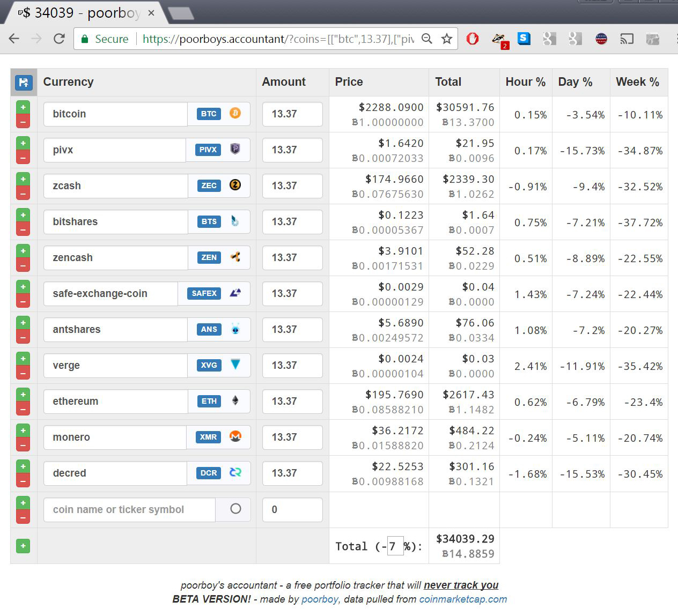Viewport: 678px width, 616px height.
Task: Reload the page with the refresh button
Action: point(59,39)
